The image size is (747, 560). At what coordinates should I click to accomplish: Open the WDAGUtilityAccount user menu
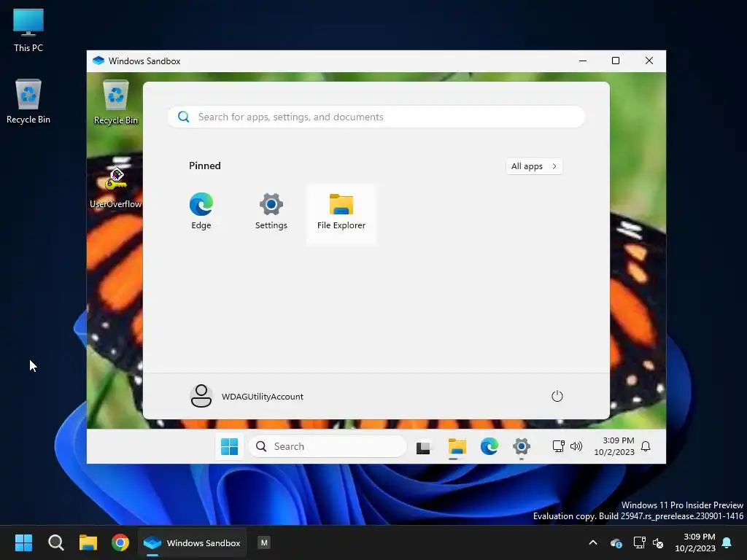(247, 396)
